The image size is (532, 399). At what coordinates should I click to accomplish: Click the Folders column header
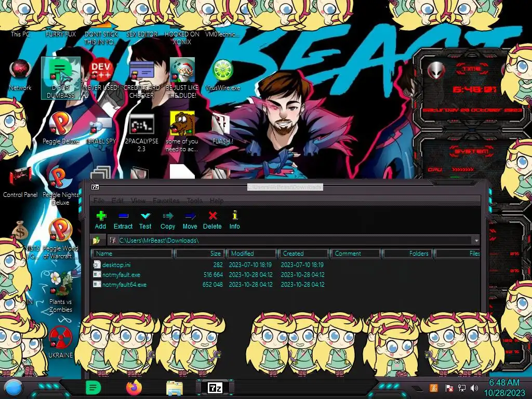[408, 254]
